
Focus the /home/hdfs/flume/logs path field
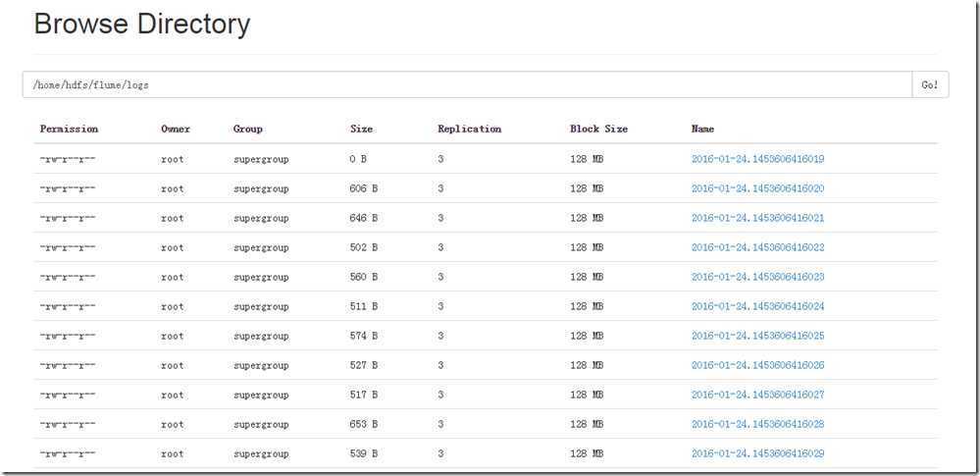click(468, 84)
